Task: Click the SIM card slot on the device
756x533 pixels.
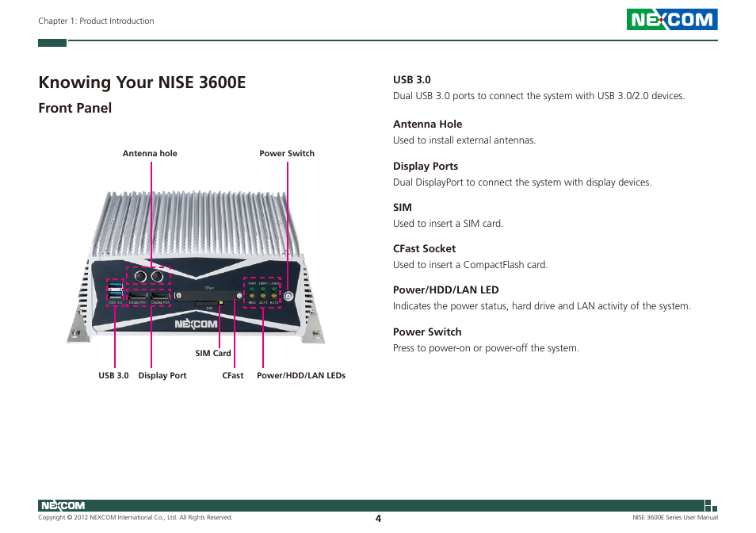Action: (x=208, y=304)
